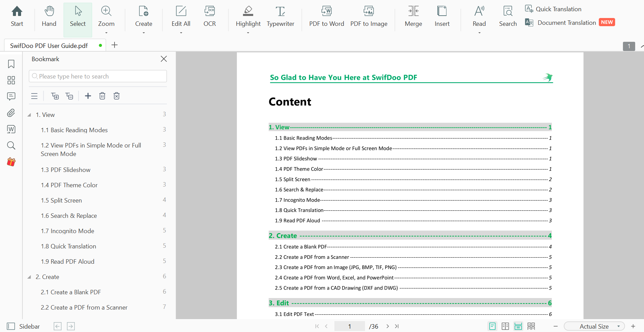Go back to previous view arrow
The width and height of the screenshot is (644, 332).
[x=58, y=326]
